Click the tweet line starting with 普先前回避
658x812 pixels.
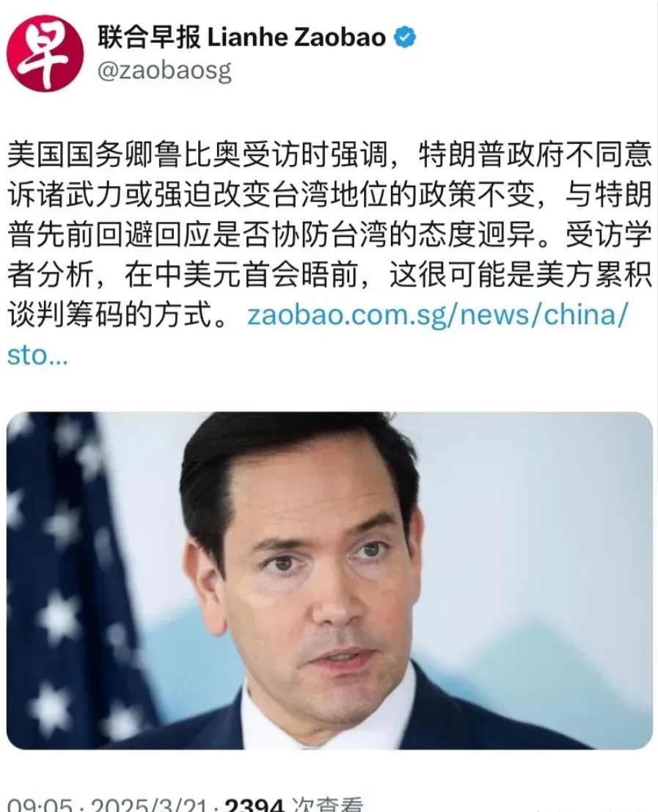[x=329, y=235]
